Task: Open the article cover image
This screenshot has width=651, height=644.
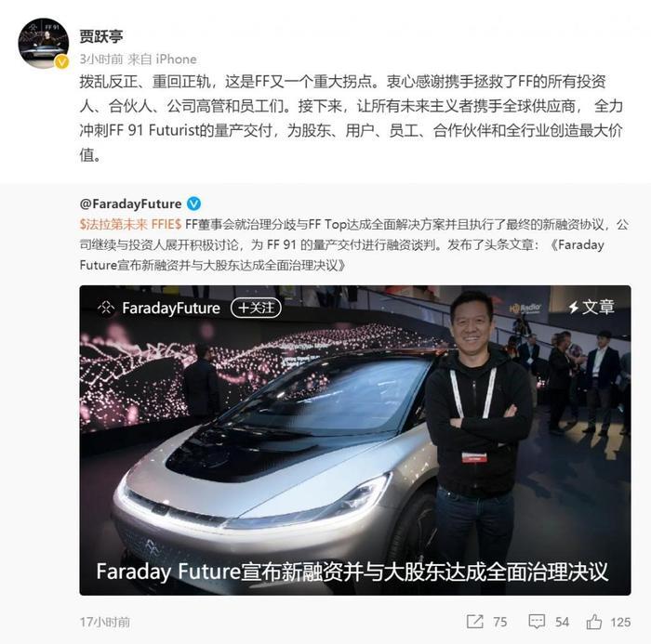Action: point(355,440)
